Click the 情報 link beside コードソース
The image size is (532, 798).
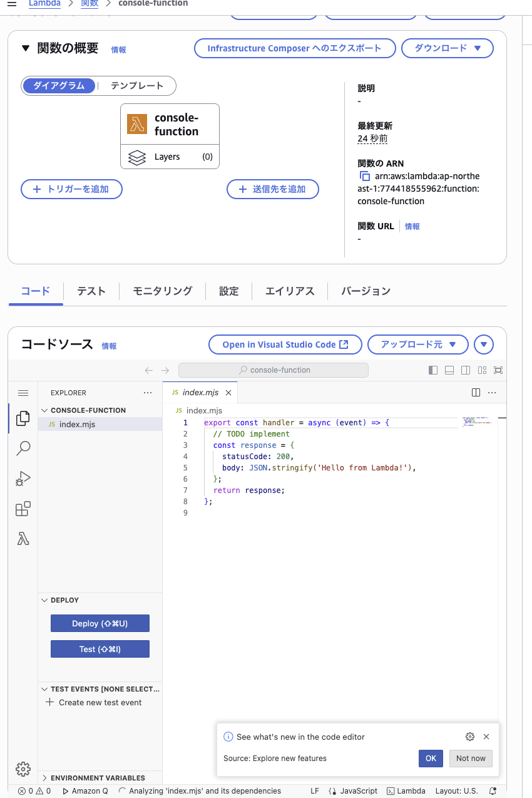[x=109, y=346]
